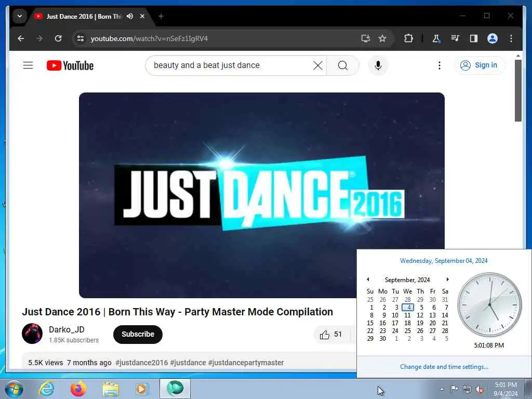Open the browser extensions menu

408,38
